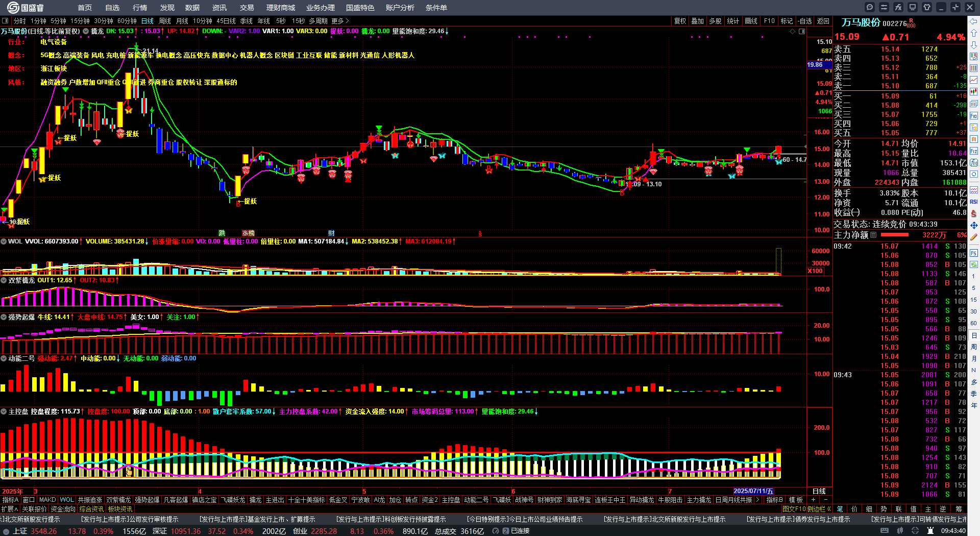Image resolution: width=980 pixels, height=536 pixels.
Task: Toggle the 画线 drawing mode
Action: [x=751, y=21]
